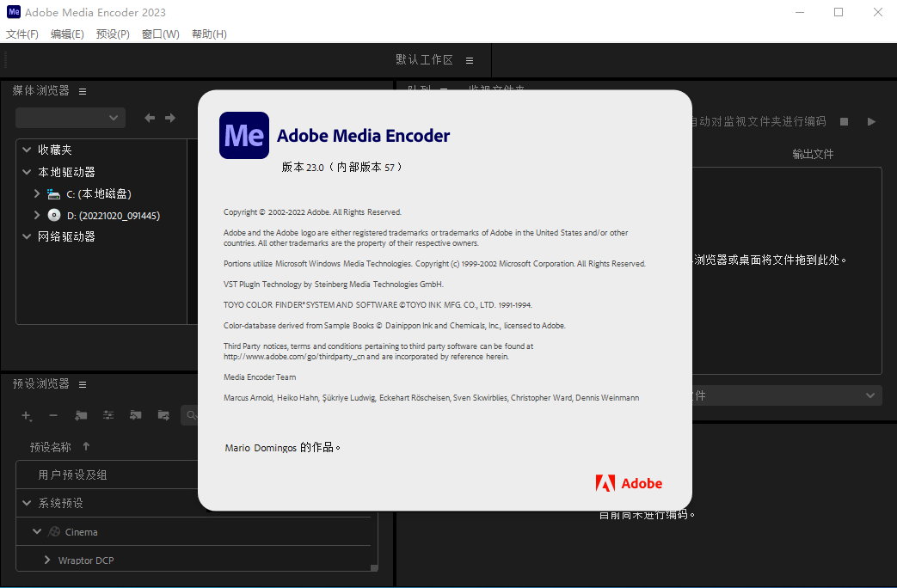
Task: Go forward in media browser history
Action: click(170, 118)
